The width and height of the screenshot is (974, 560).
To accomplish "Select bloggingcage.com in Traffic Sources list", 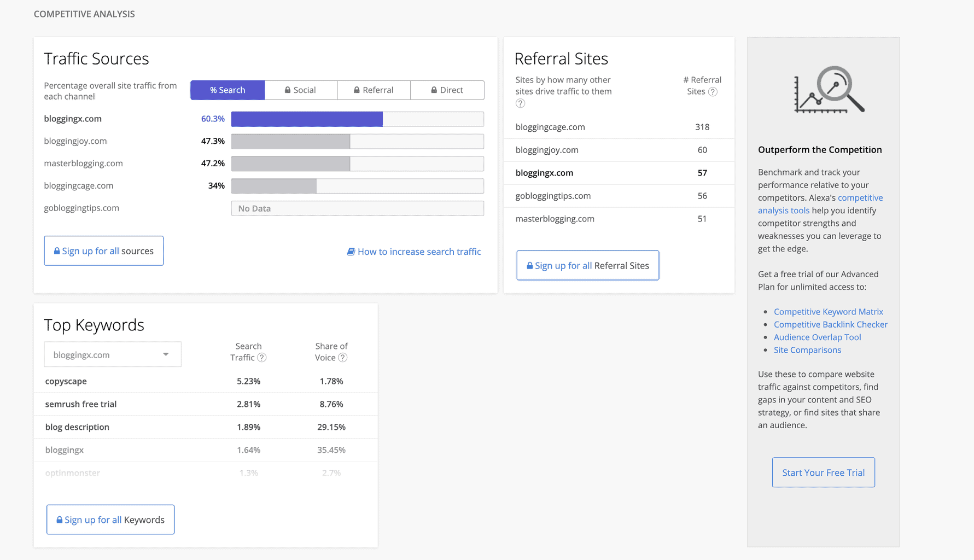I will (79, 186).
